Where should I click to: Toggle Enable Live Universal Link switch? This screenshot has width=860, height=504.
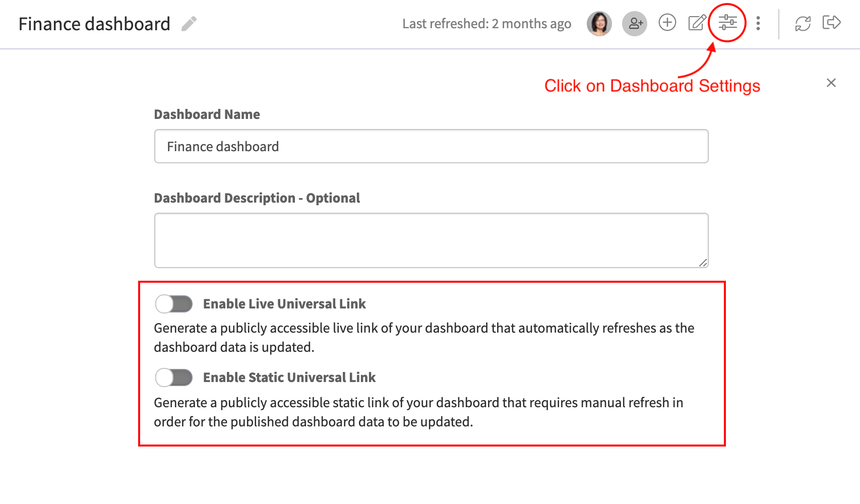pyautogui.click(x=174, y=304)
